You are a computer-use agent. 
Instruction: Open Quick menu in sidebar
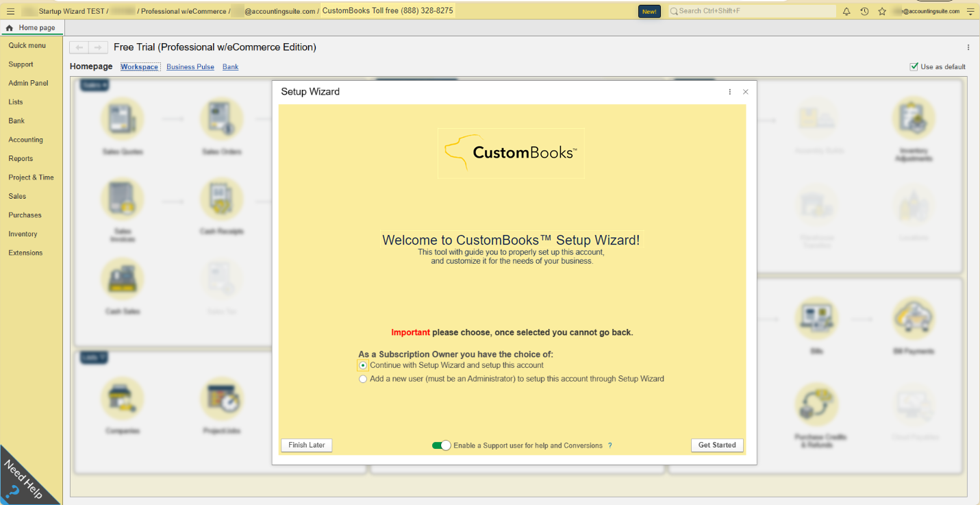point(27,45)
